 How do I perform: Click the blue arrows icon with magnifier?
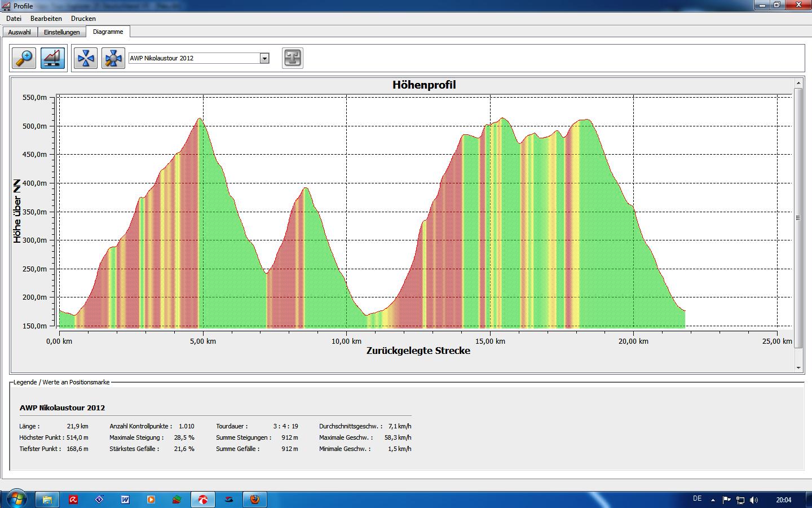coord(113,58)
